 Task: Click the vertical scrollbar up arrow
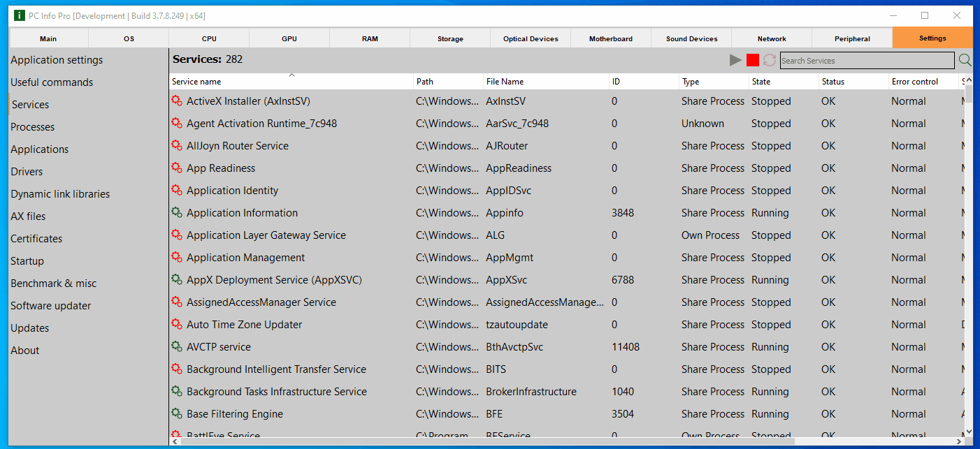[x=968, y=80]
